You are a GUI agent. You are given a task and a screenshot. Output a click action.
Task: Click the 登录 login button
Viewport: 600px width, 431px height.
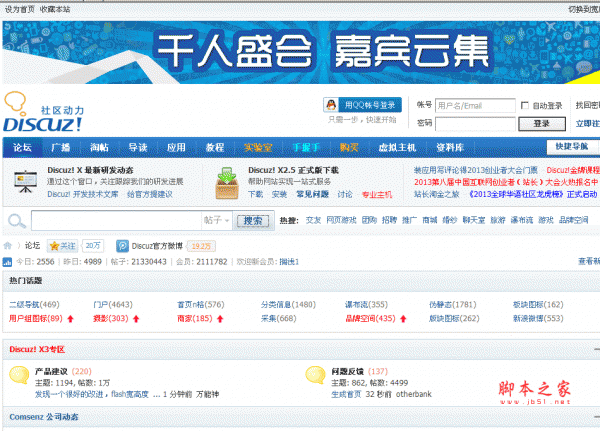coord(542,124)
